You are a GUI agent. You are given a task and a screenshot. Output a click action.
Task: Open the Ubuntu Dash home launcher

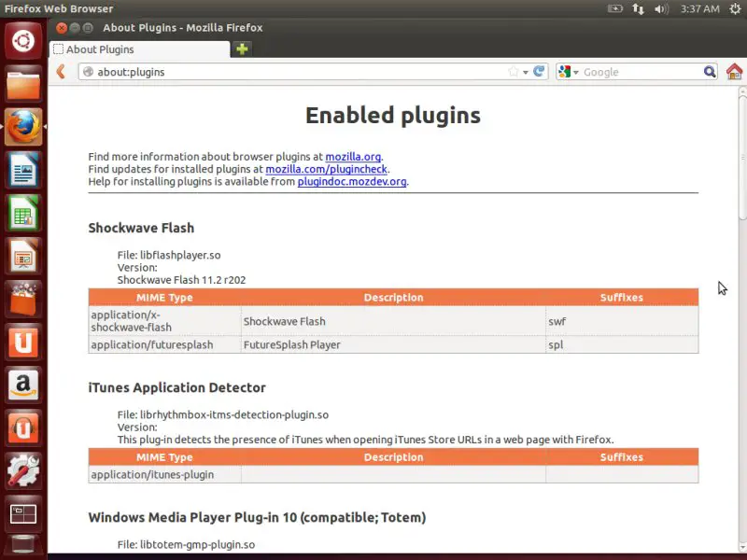coord(22,40)
